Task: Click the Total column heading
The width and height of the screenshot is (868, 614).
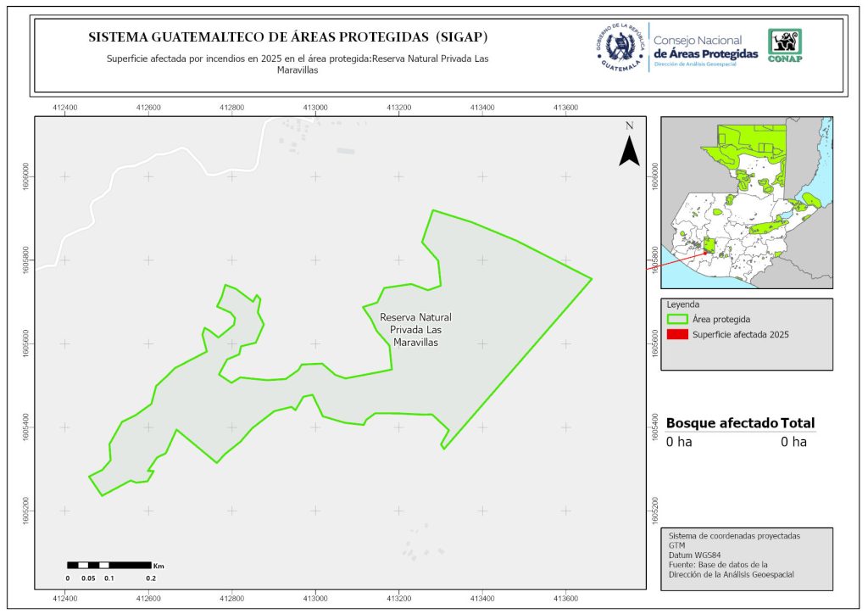Action: 798,423
